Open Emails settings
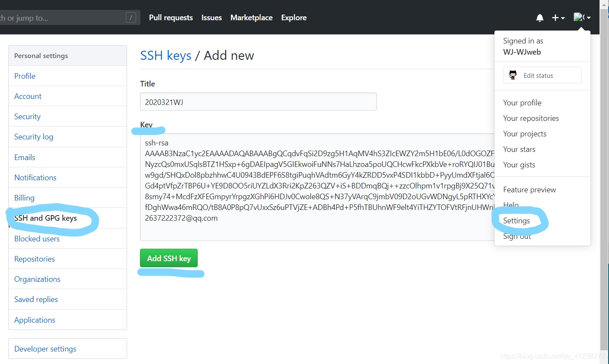This screenshot has width=609, height=364. [x=68, y=157]
